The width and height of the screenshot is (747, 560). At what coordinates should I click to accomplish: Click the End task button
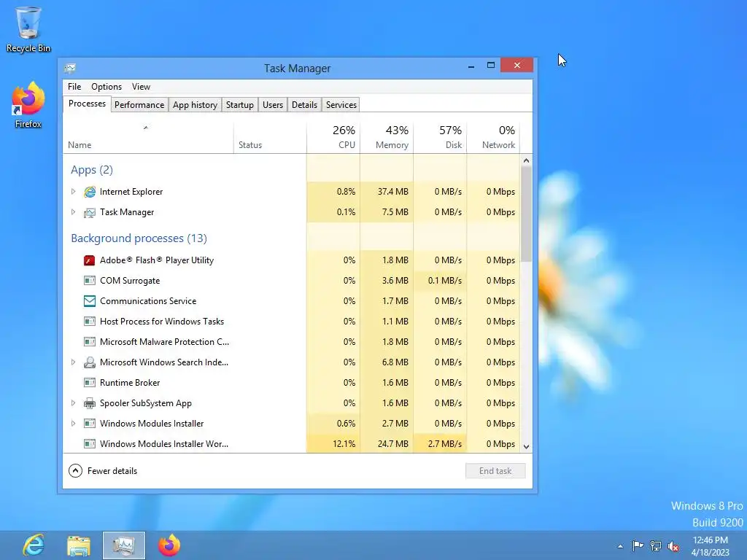tap(495, 471)
